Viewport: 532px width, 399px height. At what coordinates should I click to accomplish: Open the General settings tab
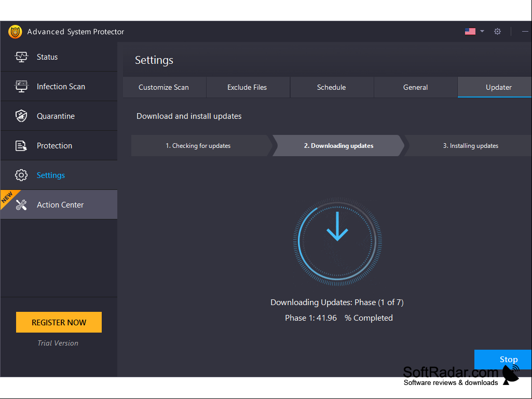point(416,87)
